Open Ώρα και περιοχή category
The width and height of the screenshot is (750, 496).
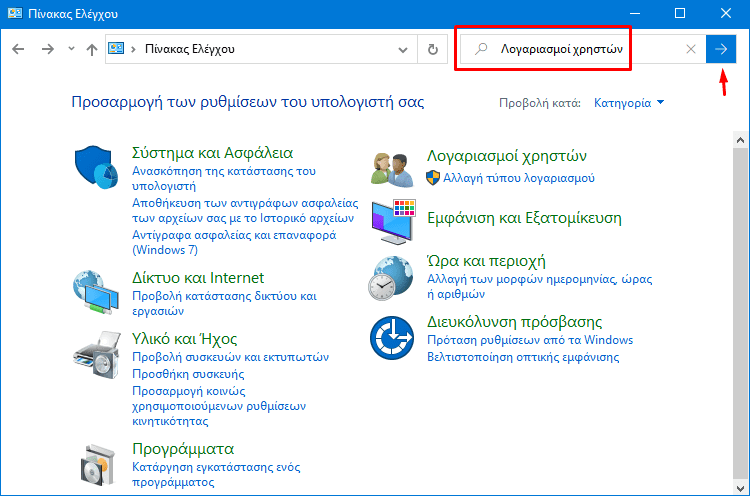point(486,261)
